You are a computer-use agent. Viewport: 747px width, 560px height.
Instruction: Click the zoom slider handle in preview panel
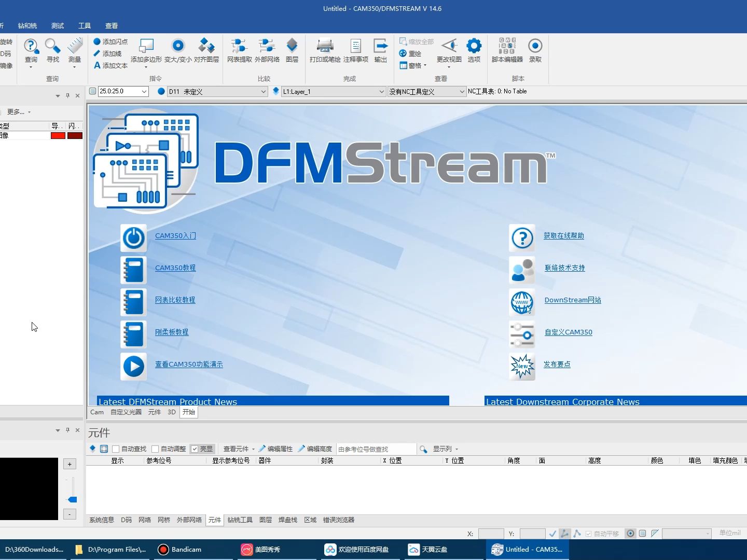[73, 500]
